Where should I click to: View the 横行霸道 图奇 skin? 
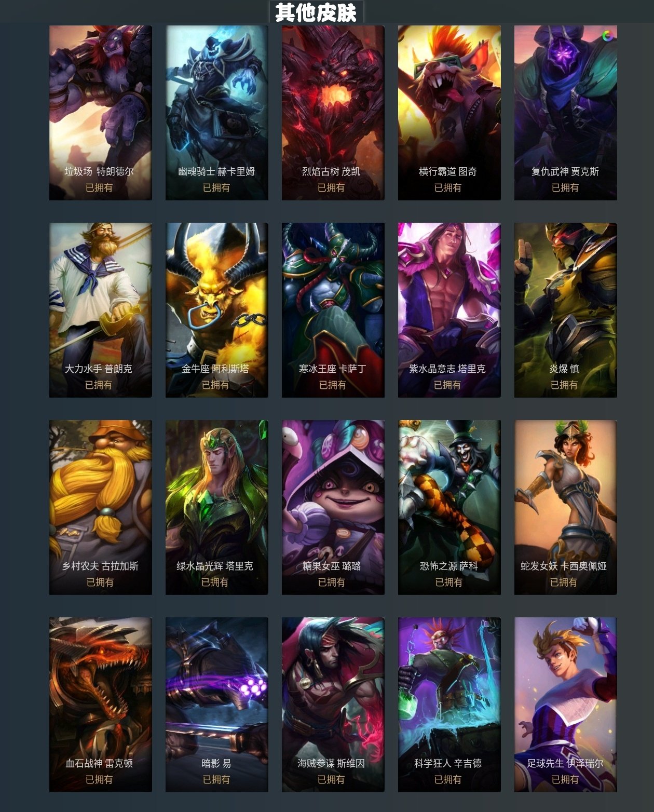click(449, 113)
